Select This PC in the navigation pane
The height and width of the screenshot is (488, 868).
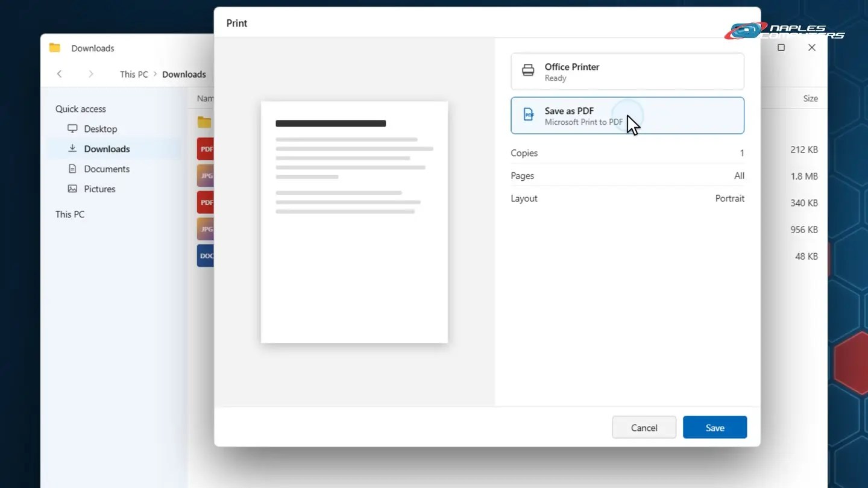(70, 214)
